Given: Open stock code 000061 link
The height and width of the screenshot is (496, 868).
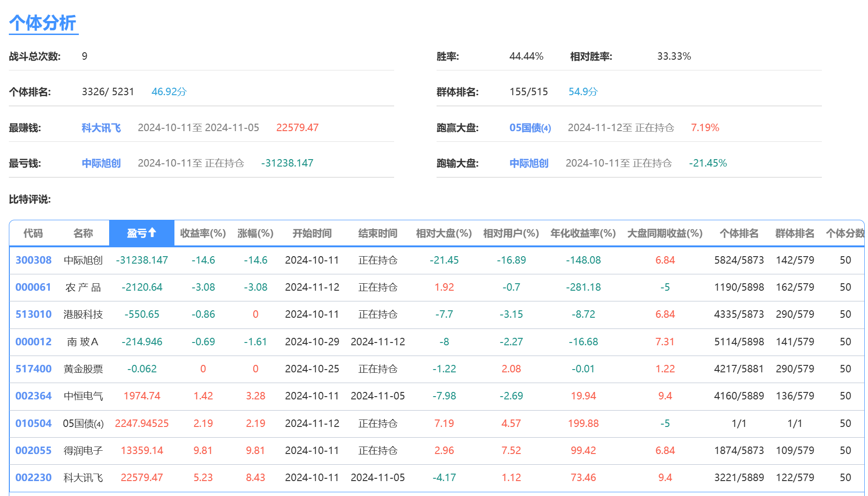Looking at the screenshot, I should coord(33,287).
